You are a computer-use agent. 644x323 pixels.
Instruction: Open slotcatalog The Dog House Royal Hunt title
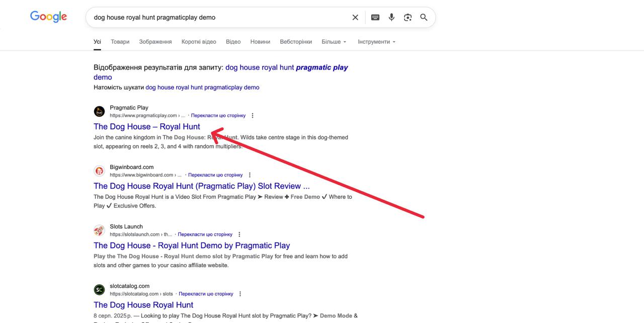pos(143,305)
